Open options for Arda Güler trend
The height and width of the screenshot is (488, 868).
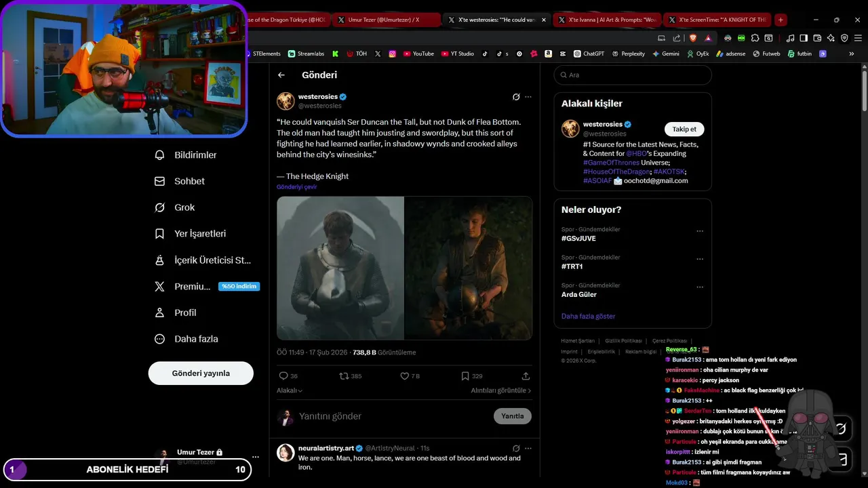(x=700, y=287)
